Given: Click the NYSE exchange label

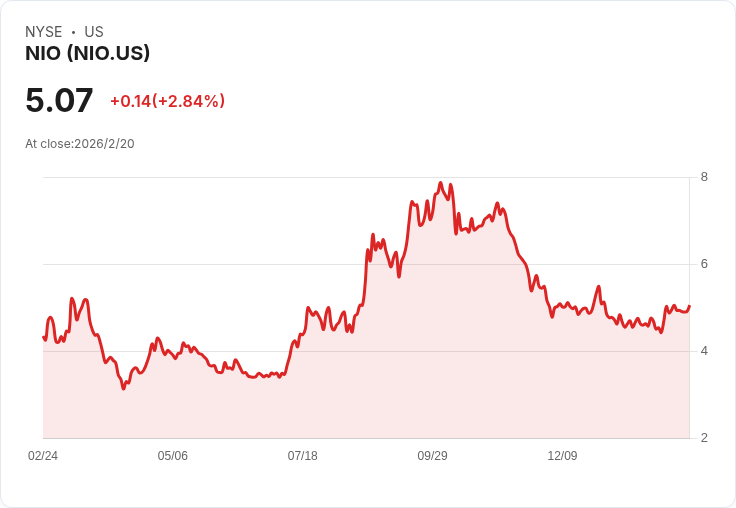Looking at the screenshot, I should coord(44,32).
